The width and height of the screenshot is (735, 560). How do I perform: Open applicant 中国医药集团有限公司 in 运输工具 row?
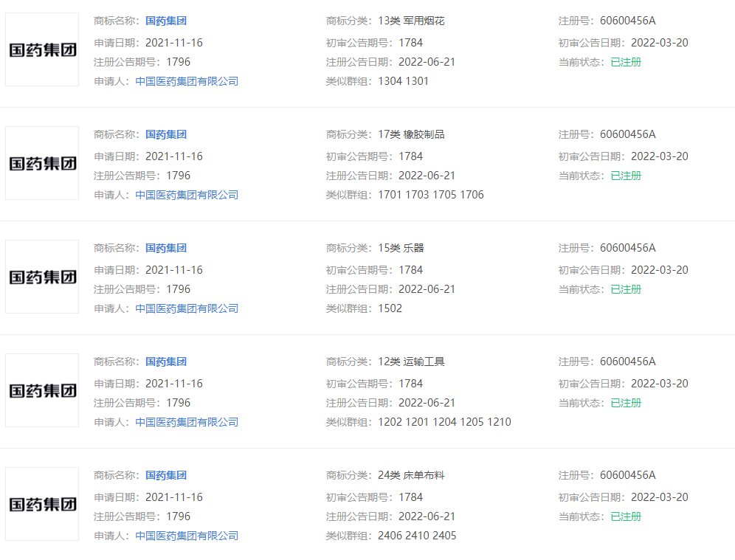187,422
